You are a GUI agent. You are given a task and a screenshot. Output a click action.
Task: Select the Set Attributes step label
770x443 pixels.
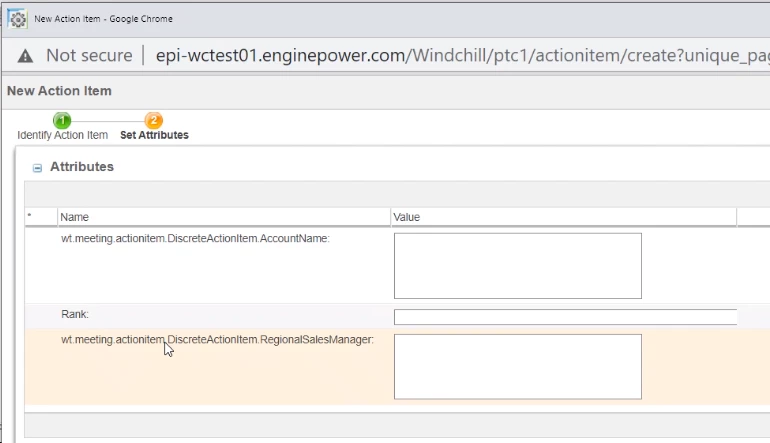(154, 135)
